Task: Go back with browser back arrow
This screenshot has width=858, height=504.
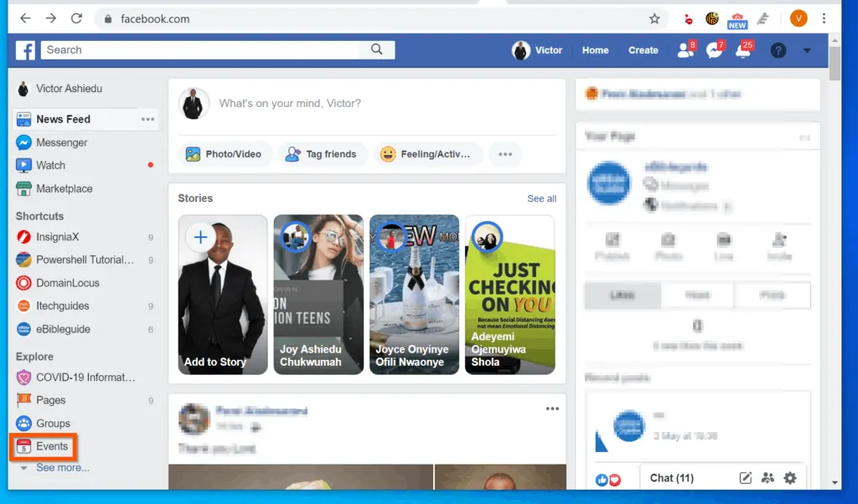Action: pyautogui.click(x=25, y=18)
